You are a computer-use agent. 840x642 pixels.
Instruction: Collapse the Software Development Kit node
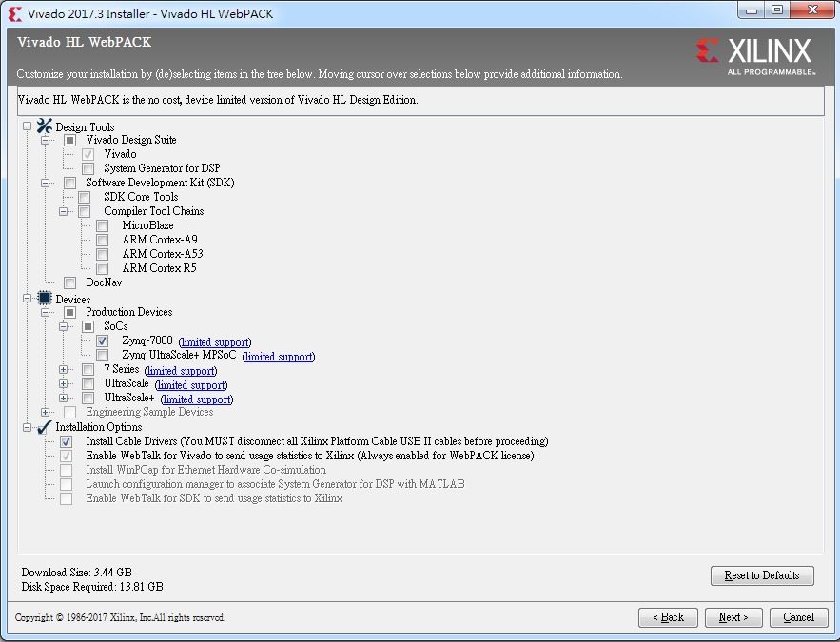coord(46,184)
